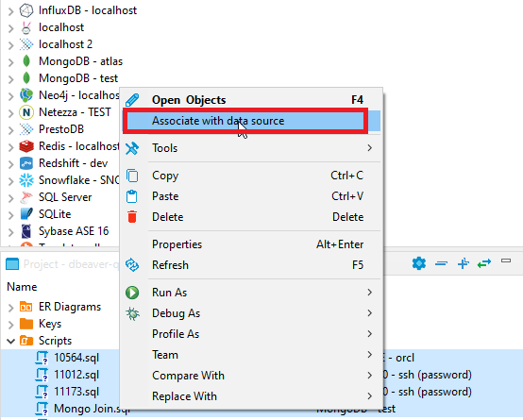
Task: Open the Team submenu
Action: pyautogui.click(x=251, y=354)
